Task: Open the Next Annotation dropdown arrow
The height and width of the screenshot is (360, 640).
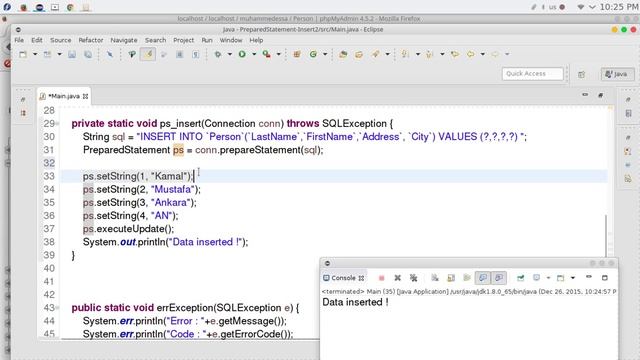Action: [x=418, y=54]
